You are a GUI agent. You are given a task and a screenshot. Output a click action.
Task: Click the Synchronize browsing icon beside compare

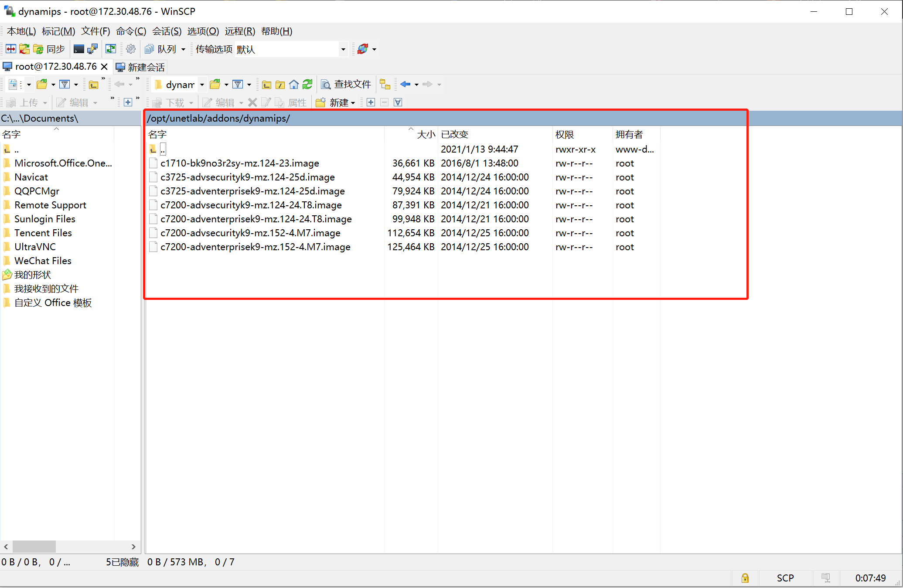[x=24, y=49]
